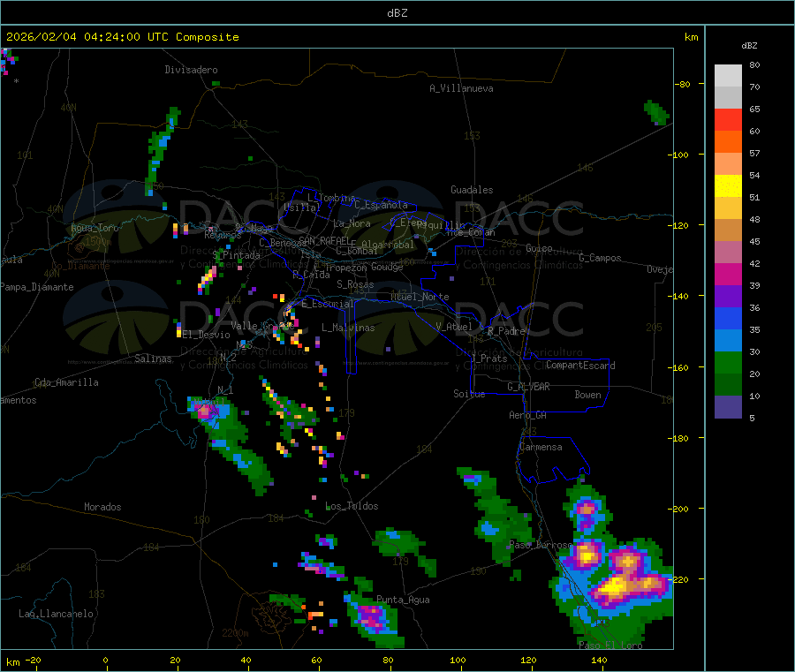
Task: Click the Paso_El_Loro map label
Action: tap(610, 646)
